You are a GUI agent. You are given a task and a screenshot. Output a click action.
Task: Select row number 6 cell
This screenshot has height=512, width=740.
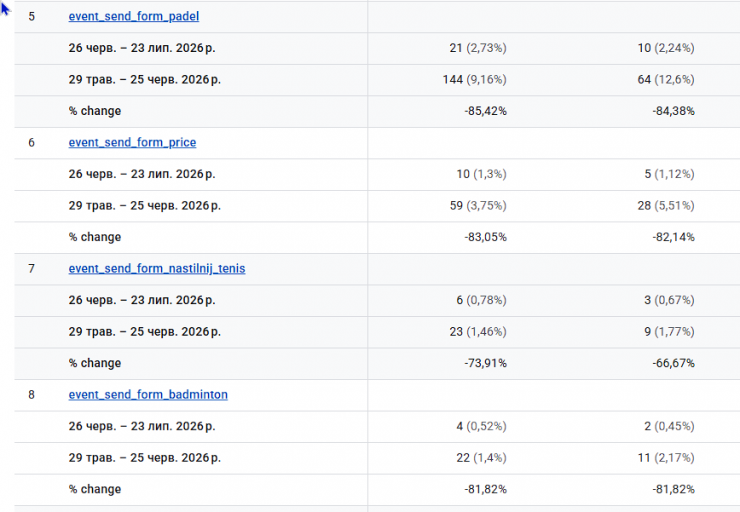[32, 143]
